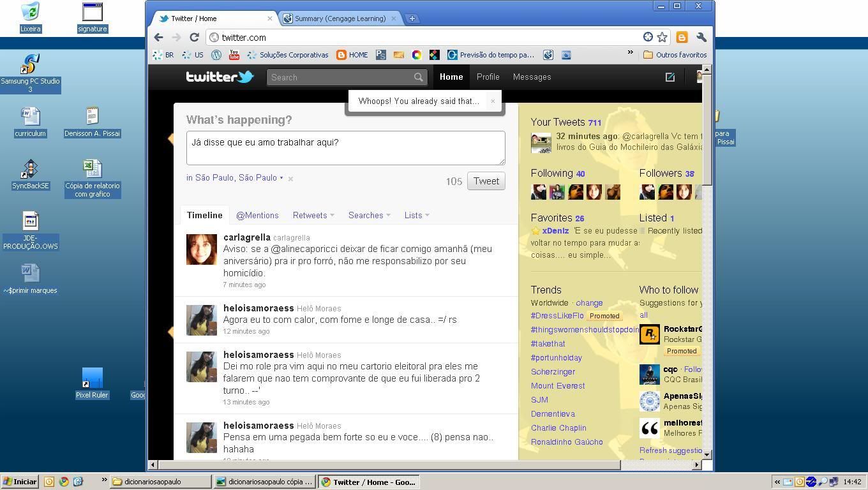Screen dimensions: 868x490
Task: Select the JDE-PRODUÇÃO.OWS desktop file
Action: pyautogui.click(x=31, y=230)
